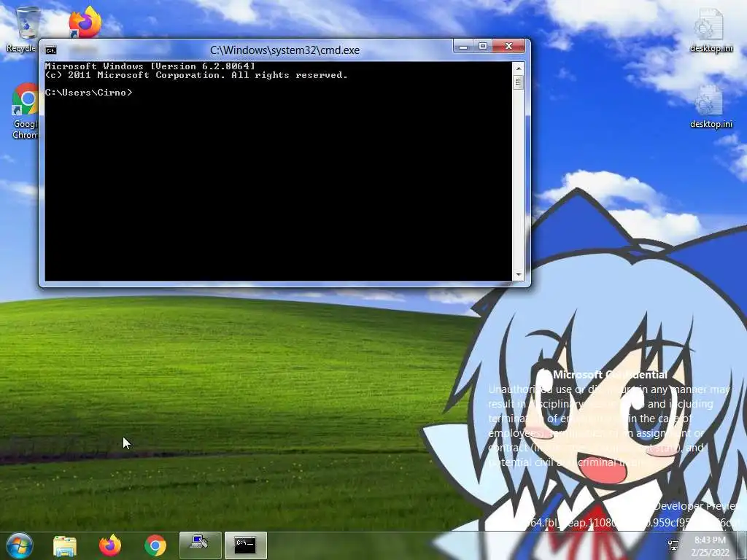Click the 'Microsoft Windows [Version 6.2.8064]' line
Viewport: 747px width, 560px height.
coord(150,66)
